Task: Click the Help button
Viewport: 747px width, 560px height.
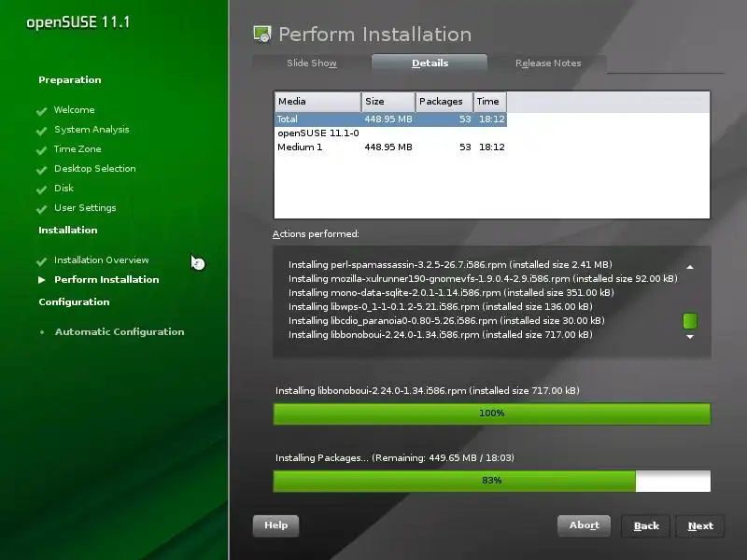Action: [275, 525]
